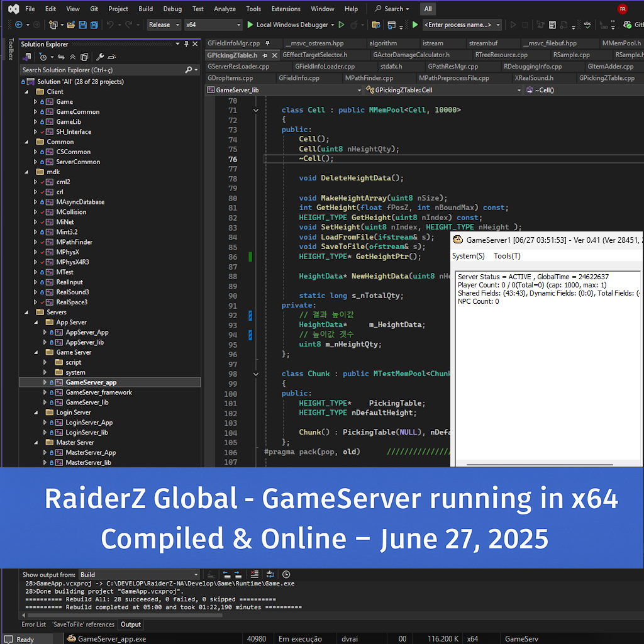
Task: Click Clear All icon in Output toolbar
Action: click(x=255, y=575)
